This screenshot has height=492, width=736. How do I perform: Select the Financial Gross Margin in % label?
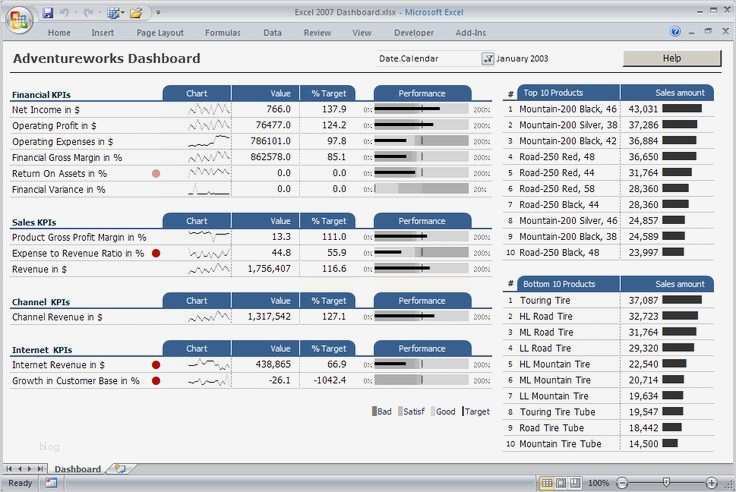point(67,158)
